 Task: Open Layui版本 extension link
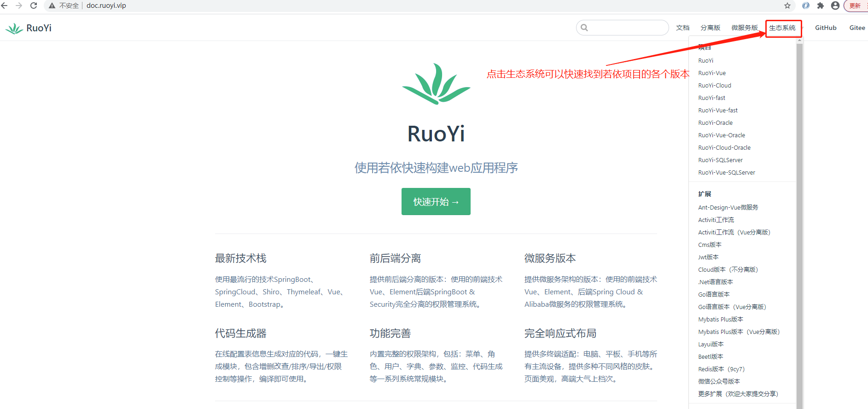[x=711, y=344]
